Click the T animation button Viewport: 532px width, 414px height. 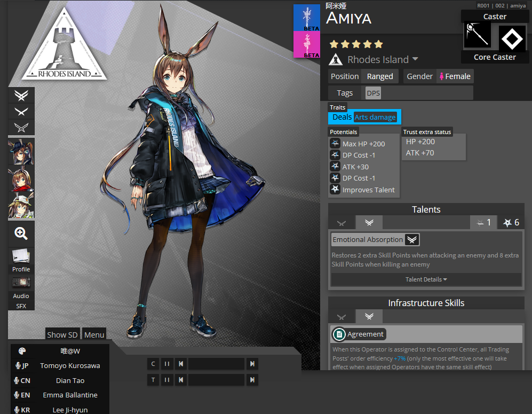pos(153,380)
